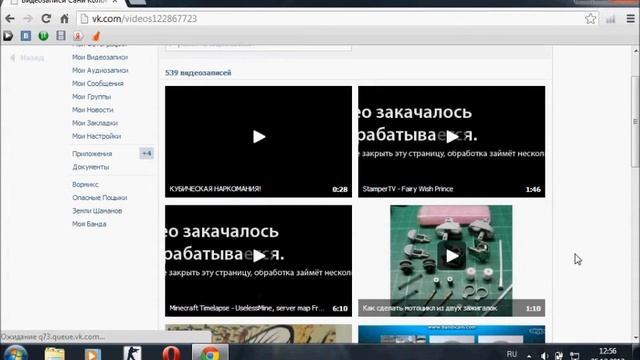Screen dimensions: 640x360
Task: Open the second app link below Вормикс
Action: [100, 198]
